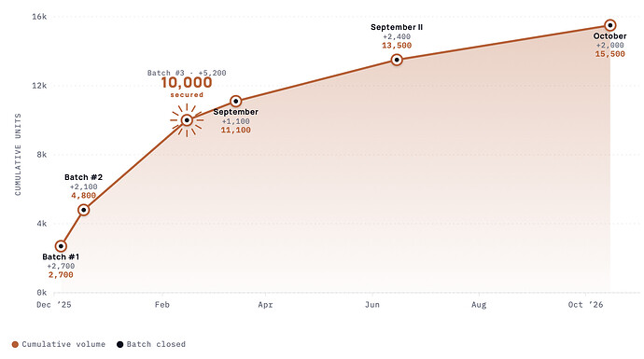This screenshot has width=644, height=359.
Task: Click the Cumulative volume legend label
Action: 63,344
